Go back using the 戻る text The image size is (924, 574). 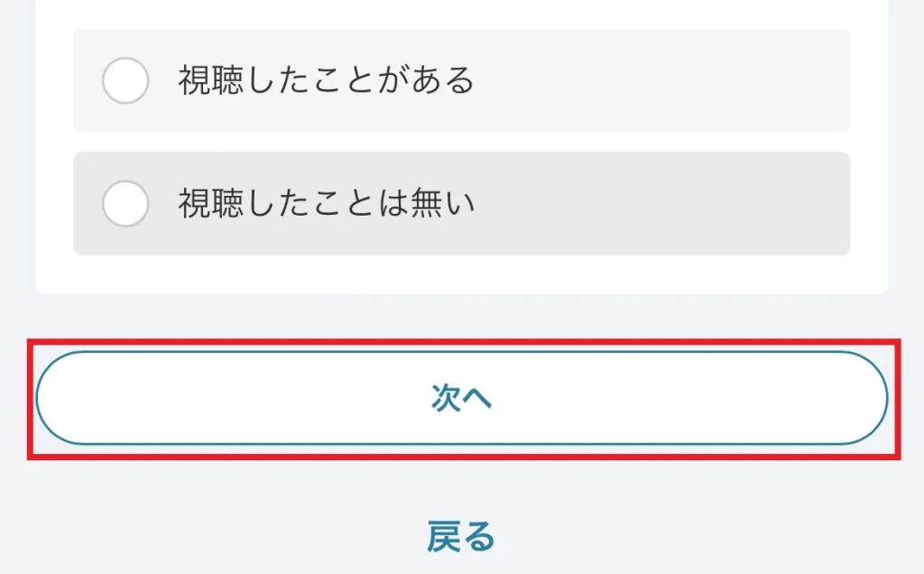(x=461, y=537)
